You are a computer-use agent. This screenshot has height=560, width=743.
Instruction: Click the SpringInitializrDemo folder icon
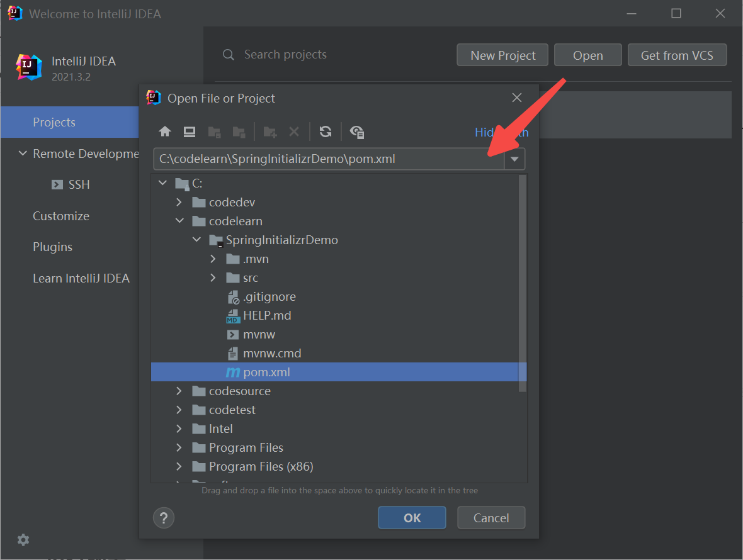pos(216,240)
